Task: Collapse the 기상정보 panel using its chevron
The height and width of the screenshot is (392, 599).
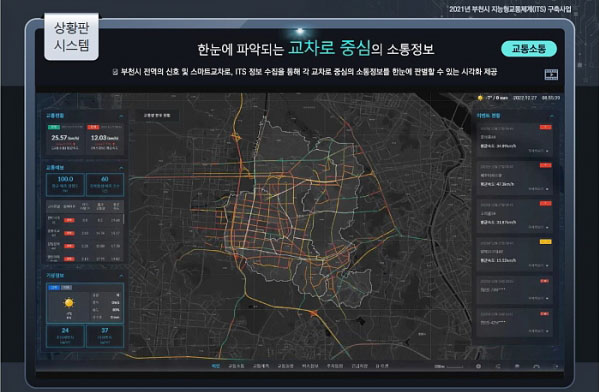Action: 121,275
